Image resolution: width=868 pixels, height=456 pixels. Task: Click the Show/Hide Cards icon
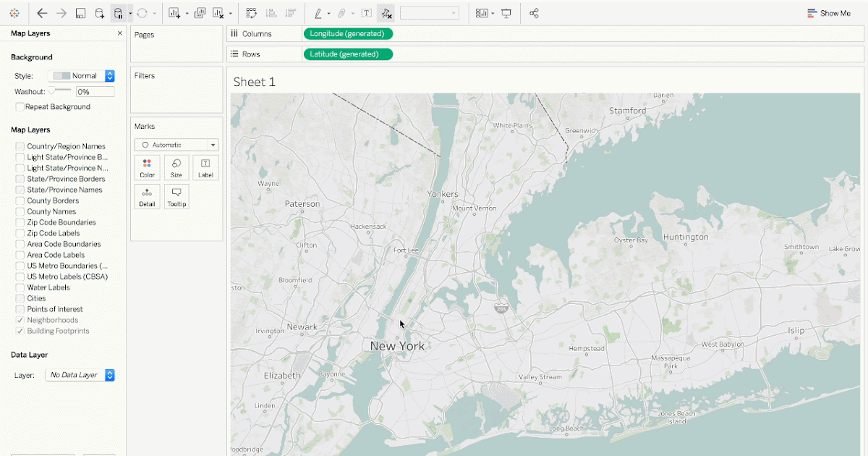(482, 13)
